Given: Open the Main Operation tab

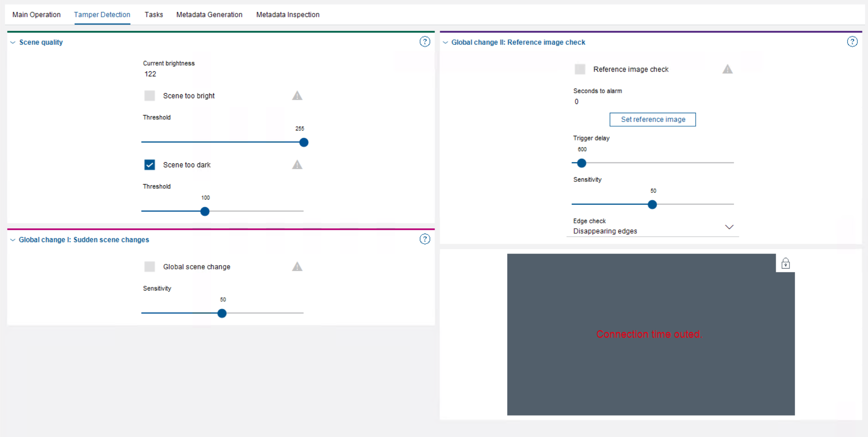Looking at the screenshot, I should click(36, 15).
